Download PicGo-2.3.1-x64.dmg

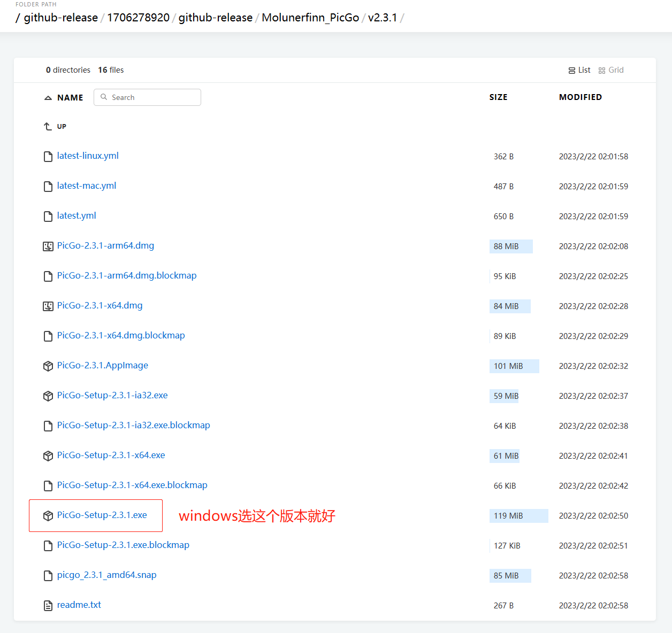[x=100, y=306]
